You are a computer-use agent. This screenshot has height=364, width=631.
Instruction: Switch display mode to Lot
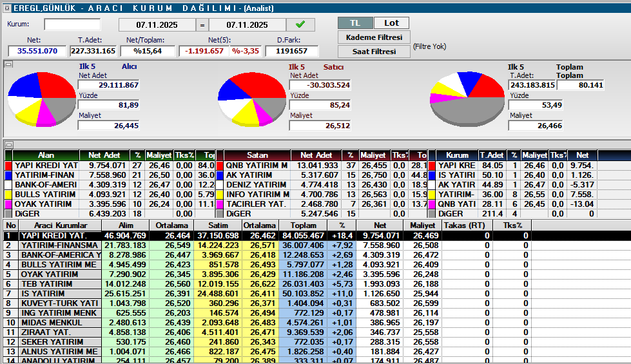pos(391,23)
